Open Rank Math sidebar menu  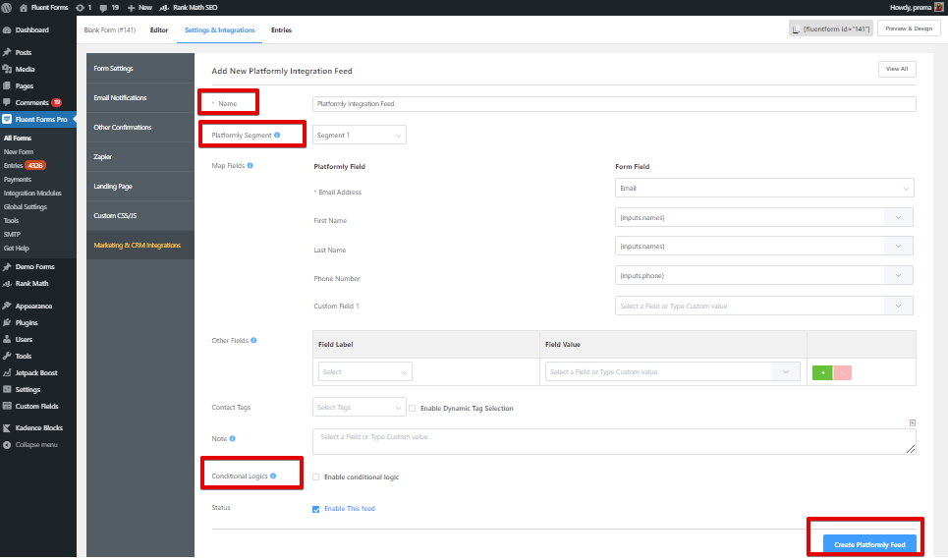pyautogui.click(x=31, y=284)
